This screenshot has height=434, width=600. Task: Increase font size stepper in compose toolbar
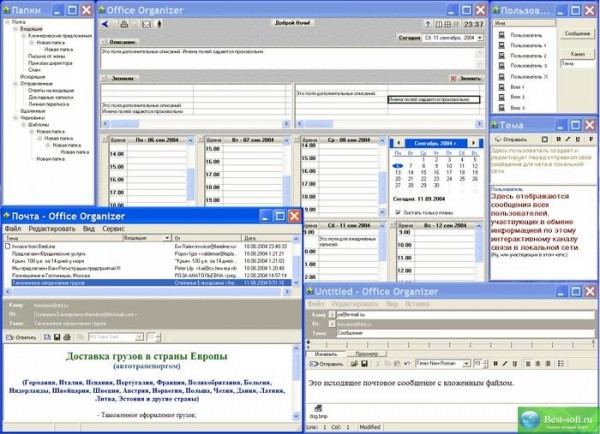(486, 362)
